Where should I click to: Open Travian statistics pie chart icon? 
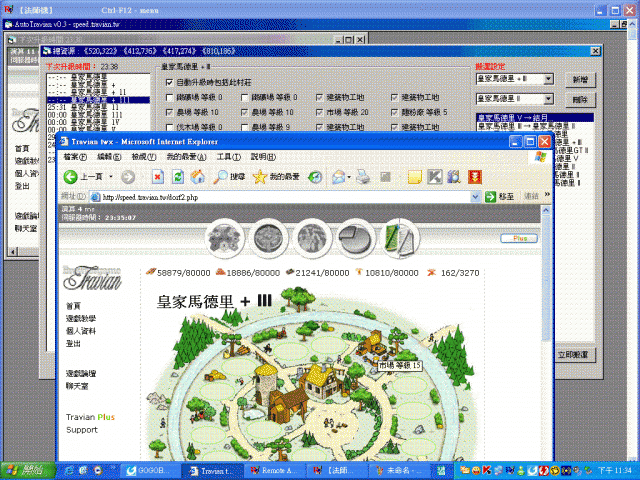[x=356, y=238]
